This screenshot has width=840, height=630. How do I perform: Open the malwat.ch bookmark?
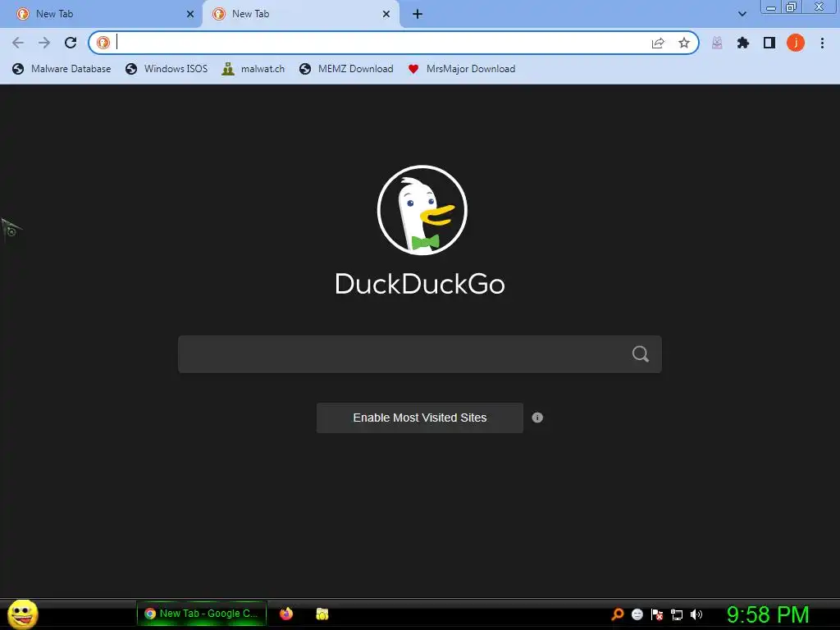[x=253, y=69]
